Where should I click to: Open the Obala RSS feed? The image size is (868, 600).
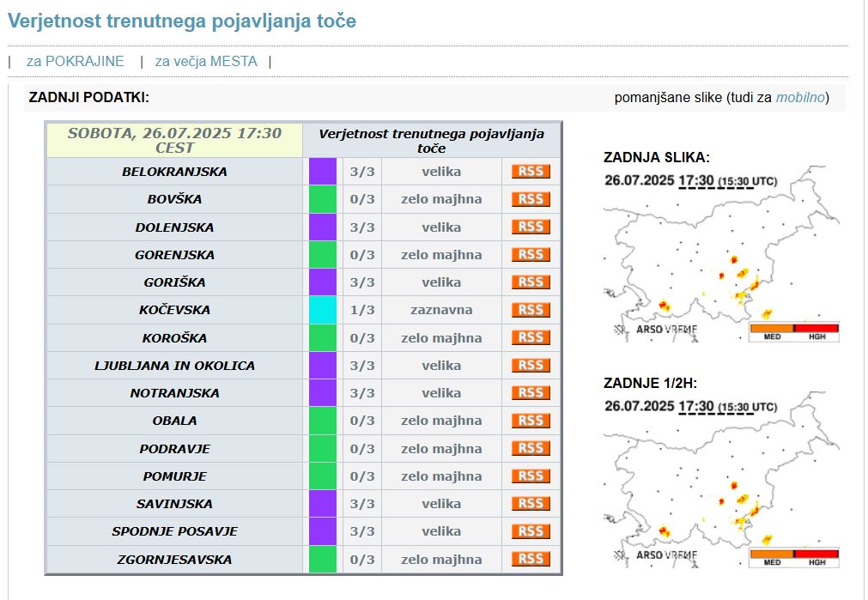(531, 421)
